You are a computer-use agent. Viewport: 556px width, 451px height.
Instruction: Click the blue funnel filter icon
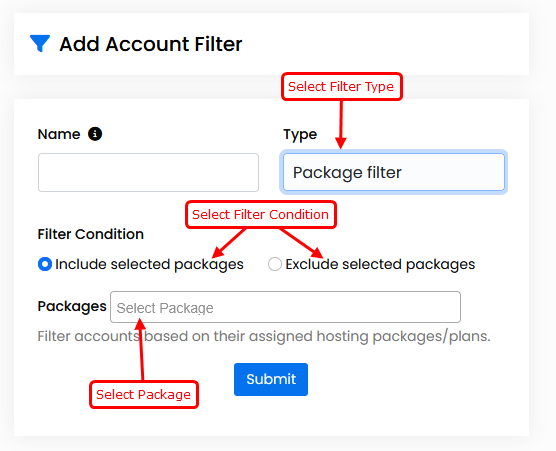tap(40, 43)
